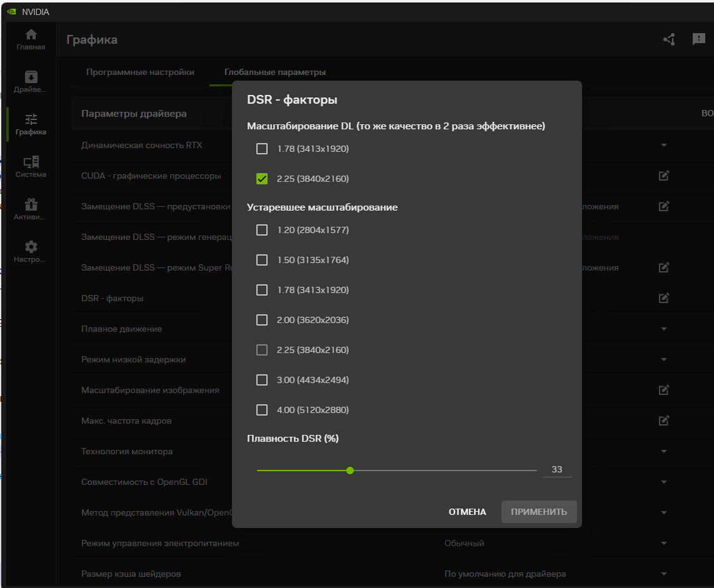Click the feedback exclamation icon in header
The image size is (714, 588).
698,39
